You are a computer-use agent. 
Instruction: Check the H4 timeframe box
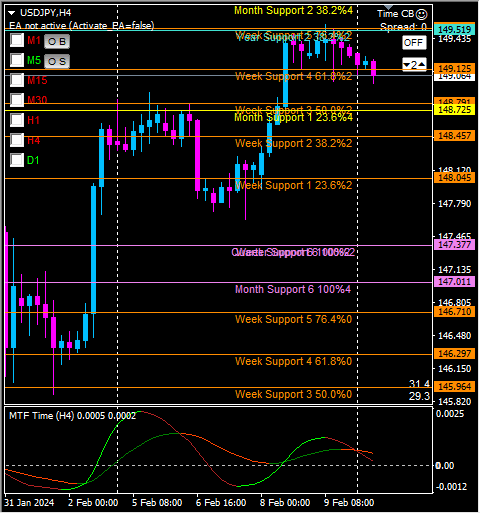coord(17,140)
